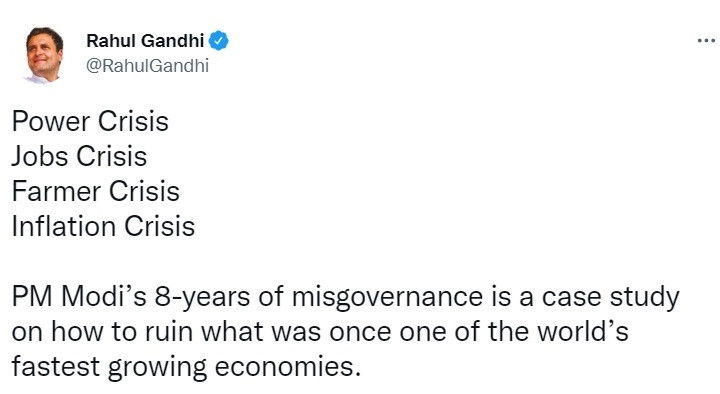Click the "Jobs Crisis" line of the tweet
720x394 pixels.
(x=79, y=156)
